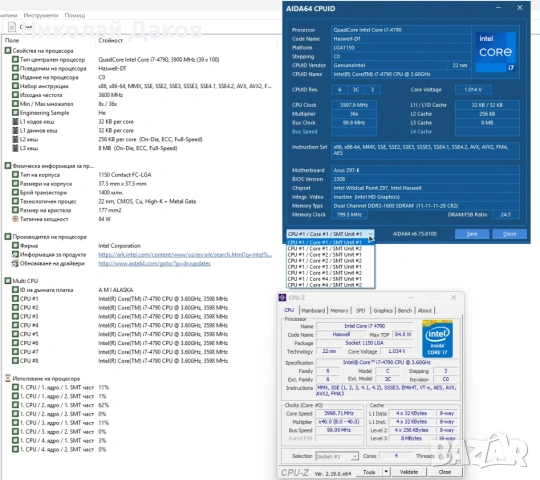The height and width of the screenshot is (480, 540).
Task: Click the CPU-Z title bar app icon
Action: click(282, 298)
